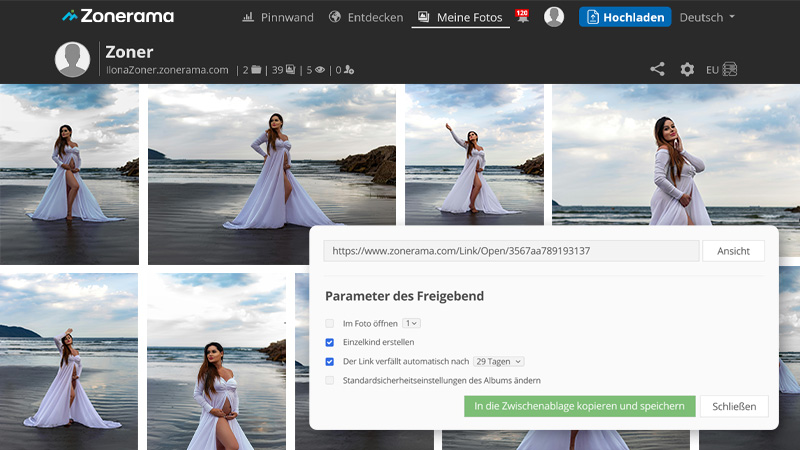Click the share link URL field
Viewport: 800px width, 450px height.
click(511, 251)
